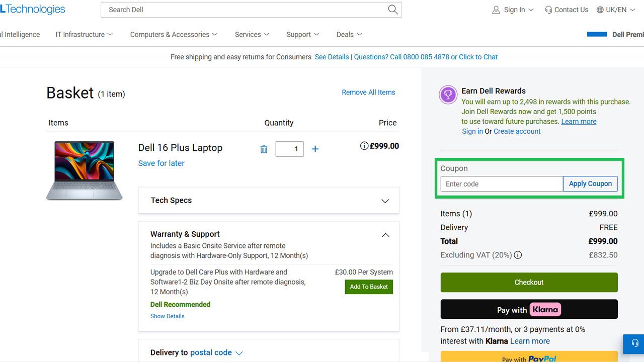Screen dimensions: 644x362
Task: Click Add To Basket for Dell Care Plus
Action: pos(369,287)
